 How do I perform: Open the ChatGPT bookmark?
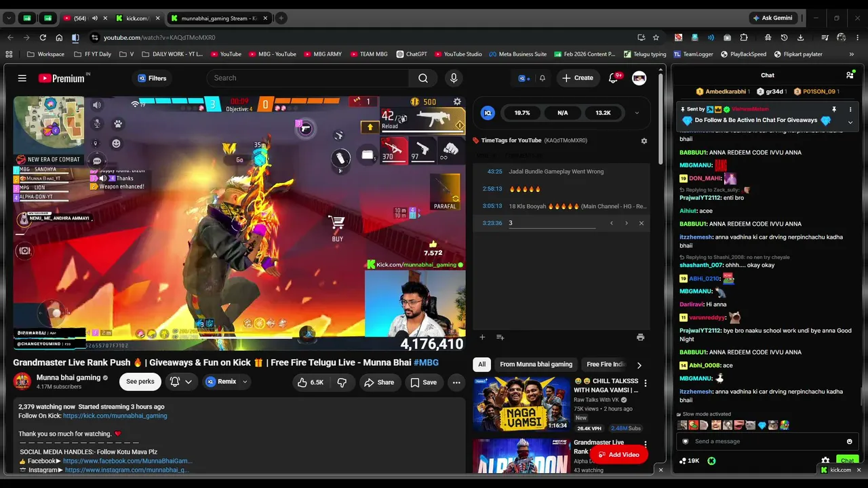coord(411,54)
